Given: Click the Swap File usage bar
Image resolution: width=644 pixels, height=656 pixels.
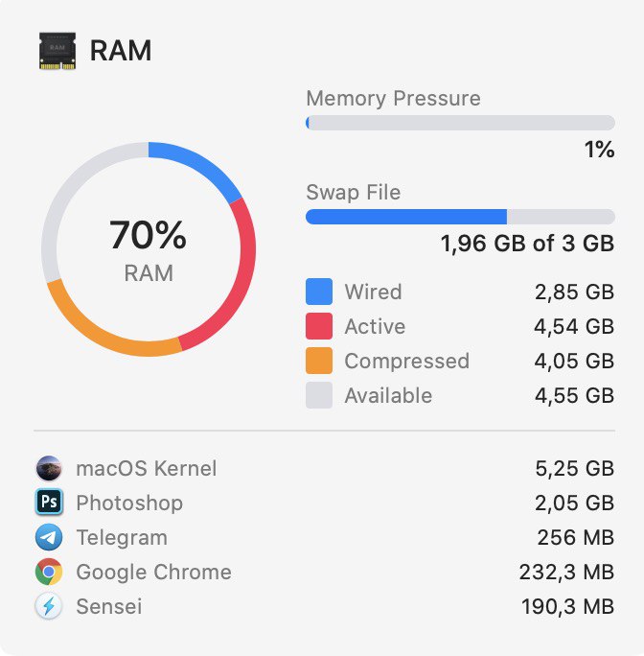Looking at the screenshot, I should click(460, 217).
